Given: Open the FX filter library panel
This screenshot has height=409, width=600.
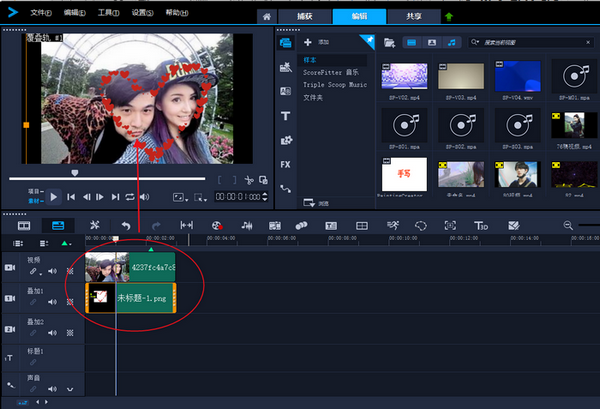Looking at the screenshot, I should [x=285, y=164].
